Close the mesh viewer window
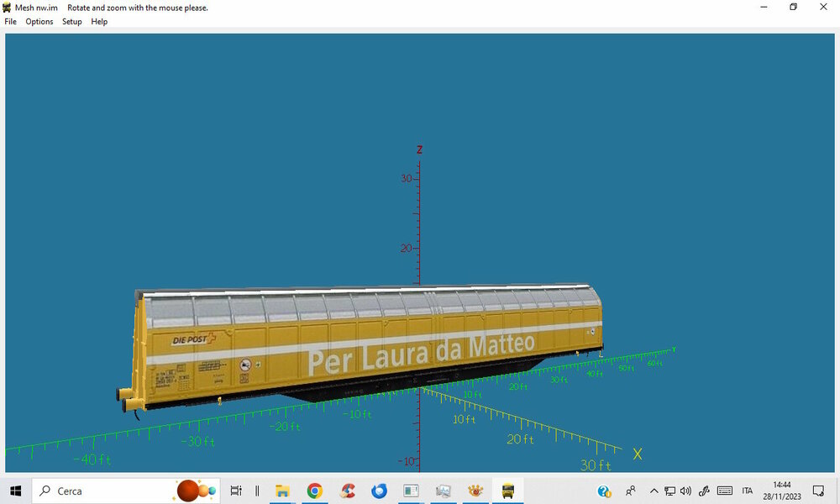 tap(823, 7)
